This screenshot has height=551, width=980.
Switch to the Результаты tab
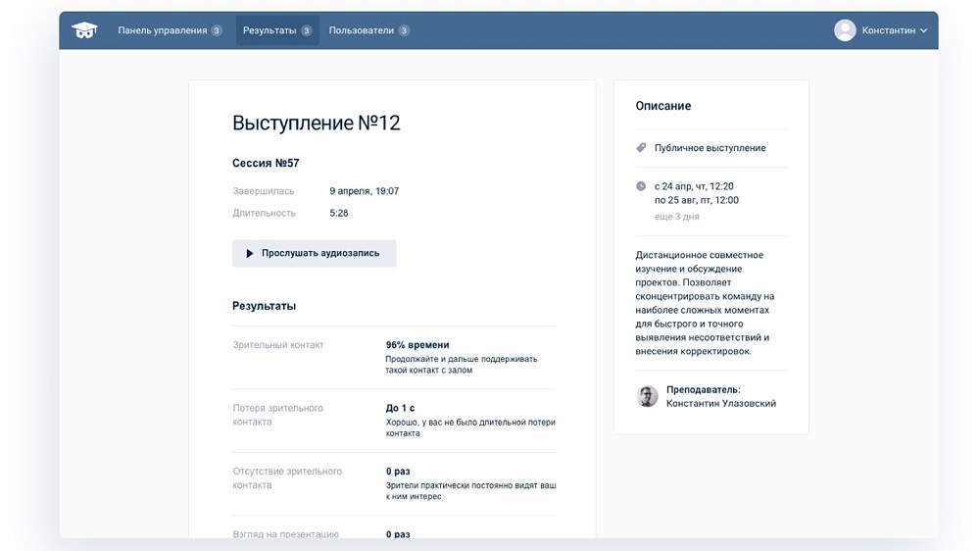coord(269,30)
